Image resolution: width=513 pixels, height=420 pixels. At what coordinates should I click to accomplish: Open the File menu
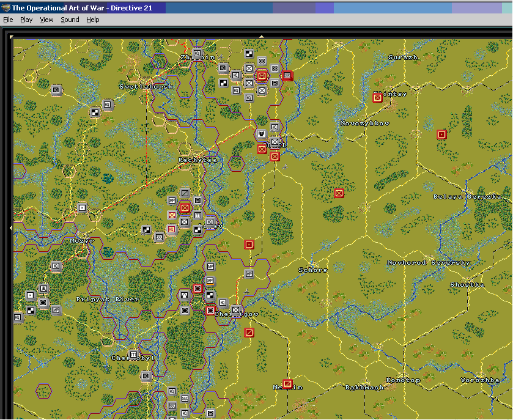coord(8,20)
